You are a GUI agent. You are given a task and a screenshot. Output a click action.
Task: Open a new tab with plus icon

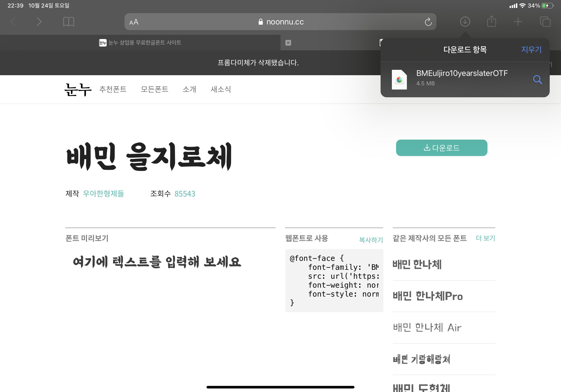pos(518,22)
